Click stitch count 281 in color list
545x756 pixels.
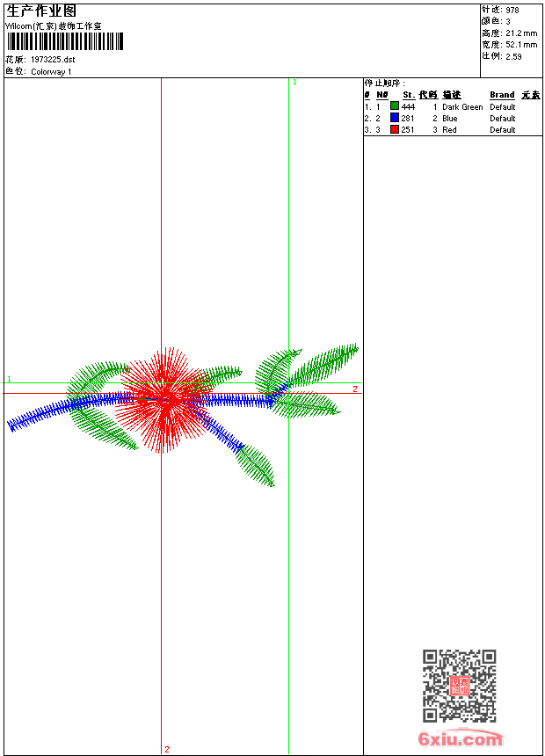tap(408, 119)
